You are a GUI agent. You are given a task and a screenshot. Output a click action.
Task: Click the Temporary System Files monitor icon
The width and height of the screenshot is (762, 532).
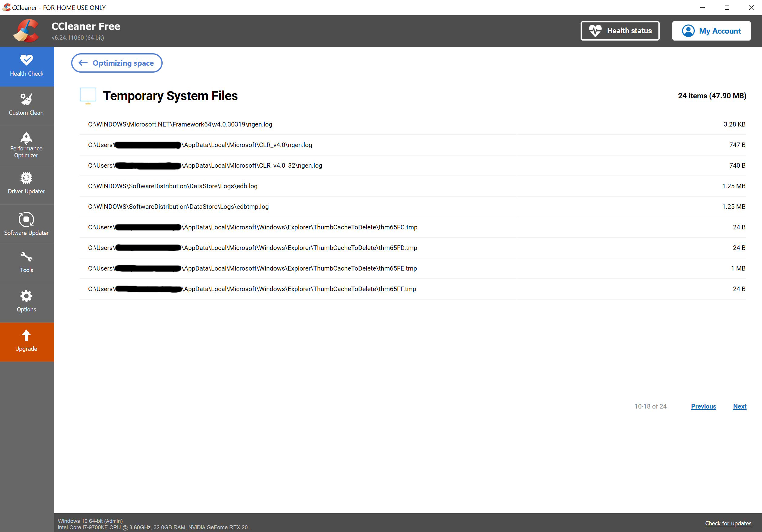pos(88,96)
